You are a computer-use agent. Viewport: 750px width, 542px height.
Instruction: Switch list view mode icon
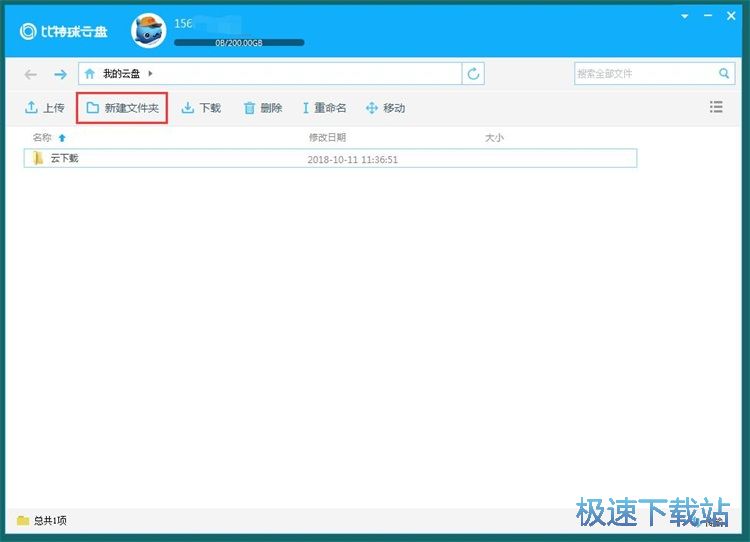click(x=716, y=107)
